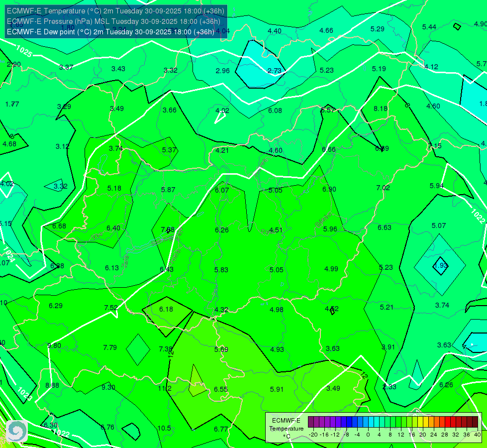Screen dimensions: 487x448
Task: Click the map value 4.32
Action: click(x=221, y=310)
